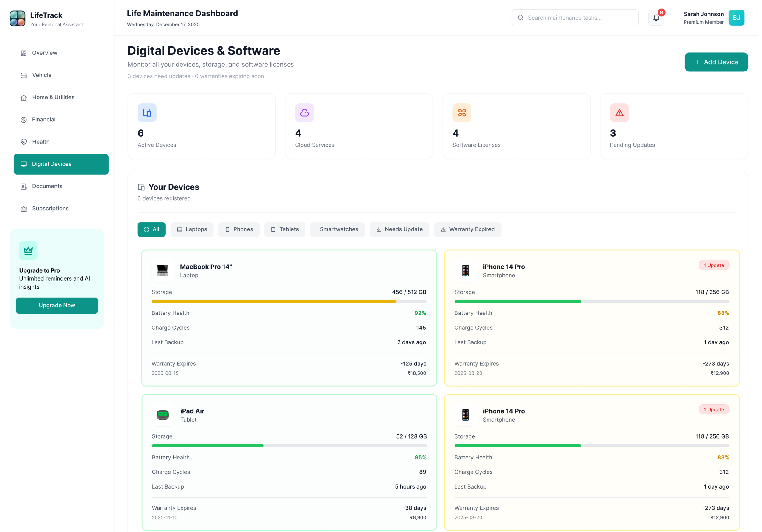Filter devices by Laptops

(192, 229)
